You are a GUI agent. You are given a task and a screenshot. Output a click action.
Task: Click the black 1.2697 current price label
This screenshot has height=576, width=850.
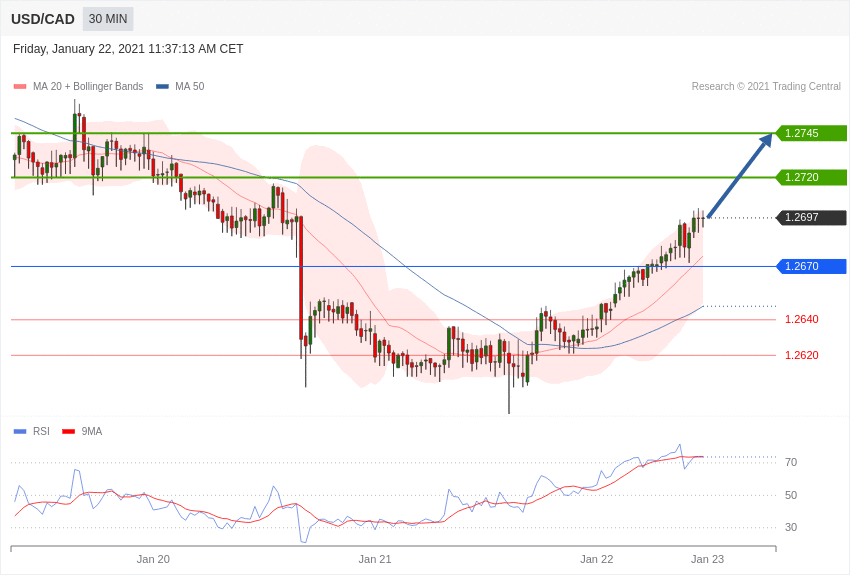coord(812,217)
